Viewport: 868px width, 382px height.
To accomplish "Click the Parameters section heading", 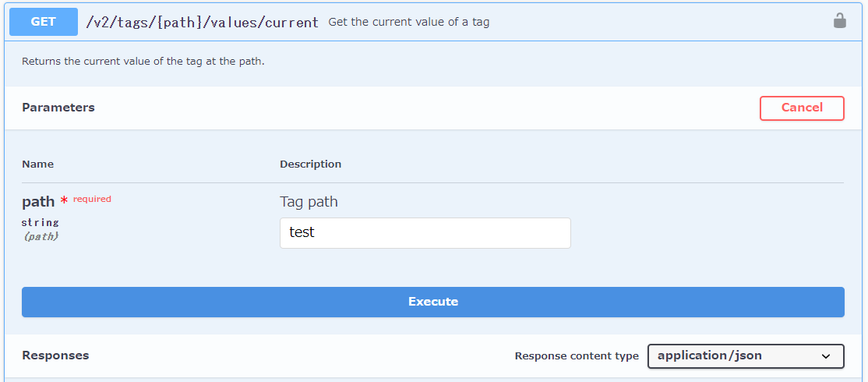I will click(58, 108).
